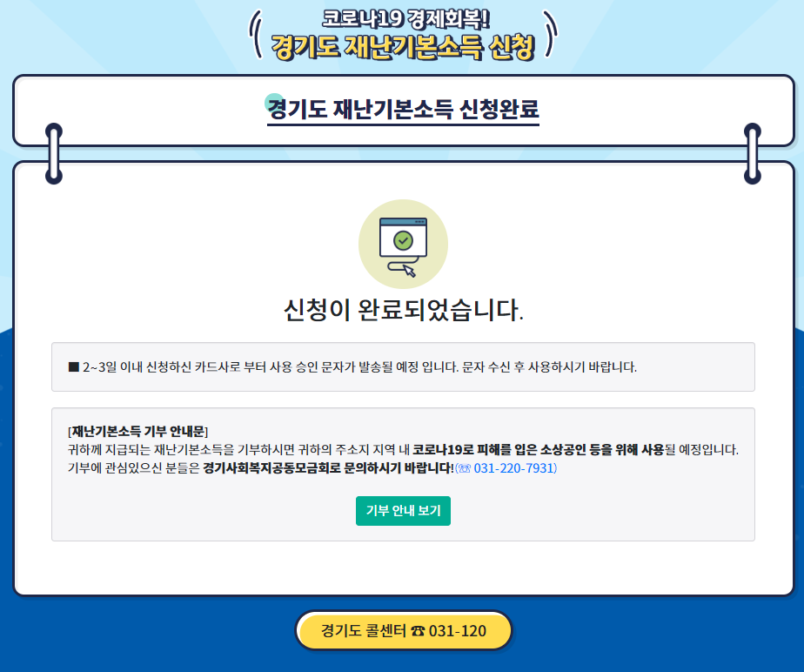Click the 경기도 재난기본소득 신청 banner title
This screenshot has height=672, width=804.
point(403,47)
